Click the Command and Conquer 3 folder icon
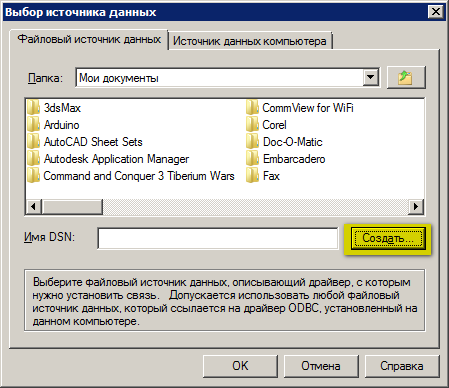Screen dimensions: 449x388 33,176
